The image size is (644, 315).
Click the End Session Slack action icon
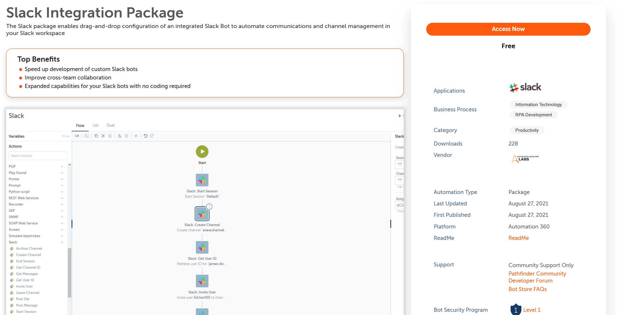coord(12,261)
